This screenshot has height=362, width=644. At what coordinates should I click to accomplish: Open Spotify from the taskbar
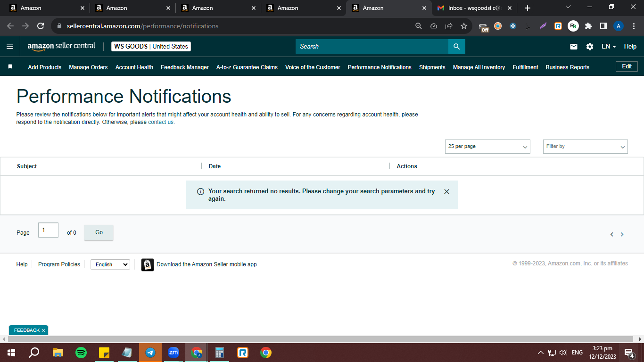point(81,353)
